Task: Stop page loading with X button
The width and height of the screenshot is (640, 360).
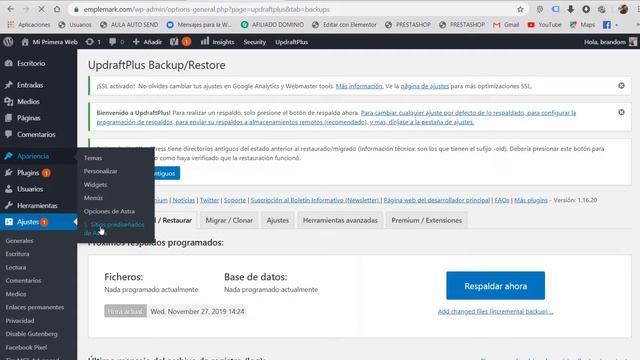Action: pyautogui.click(x=41, y=9)
